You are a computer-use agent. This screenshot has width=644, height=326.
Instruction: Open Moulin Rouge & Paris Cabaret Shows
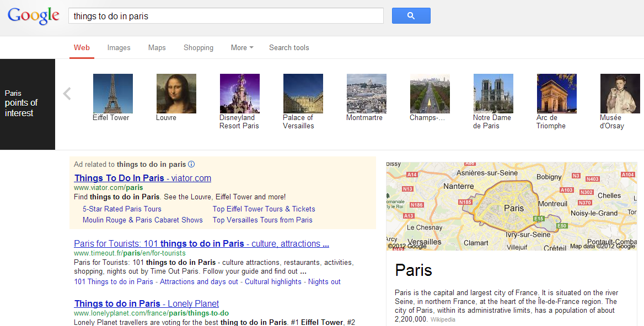coord(142,220)
